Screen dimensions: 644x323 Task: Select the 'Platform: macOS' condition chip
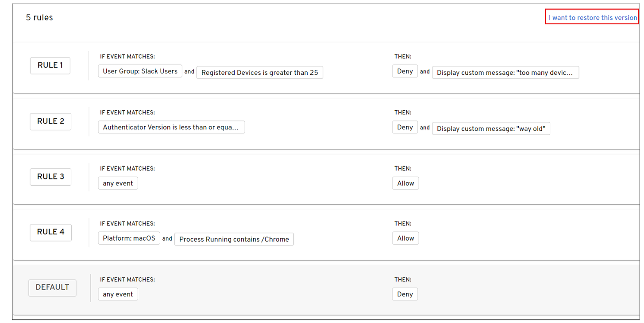(x=129, y=238)
